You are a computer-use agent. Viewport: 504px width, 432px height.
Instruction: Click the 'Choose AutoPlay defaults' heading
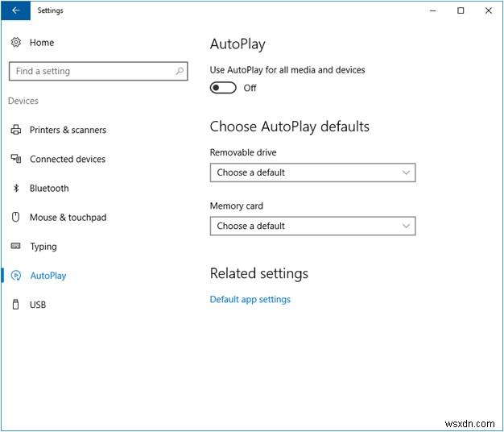[289, 127]
